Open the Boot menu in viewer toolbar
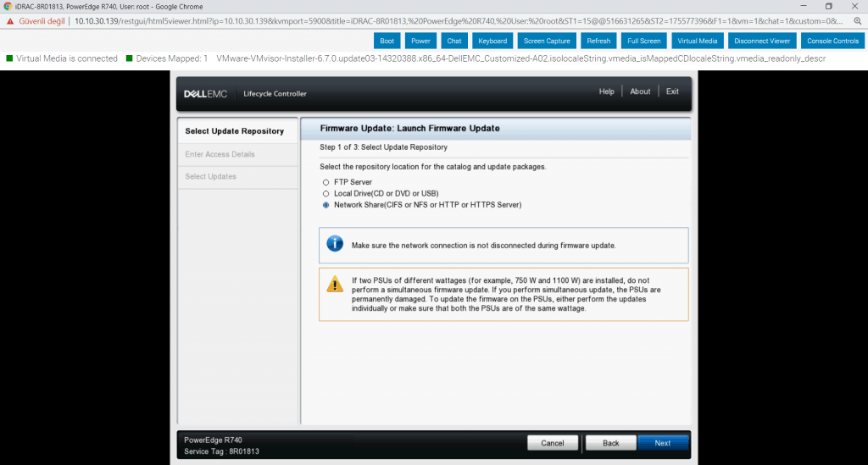Image resolution: width=868 pixels, height=465 pixels. (387, 41)
